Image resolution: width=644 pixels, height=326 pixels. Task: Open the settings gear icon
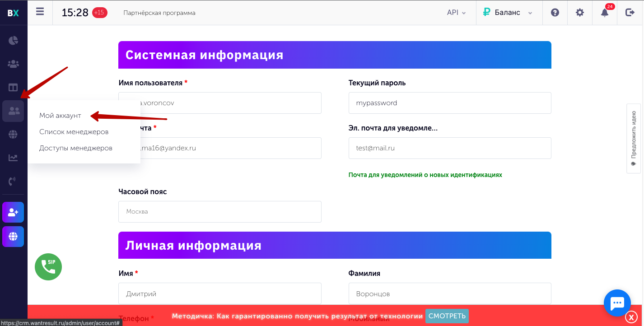tap(580, 13)
